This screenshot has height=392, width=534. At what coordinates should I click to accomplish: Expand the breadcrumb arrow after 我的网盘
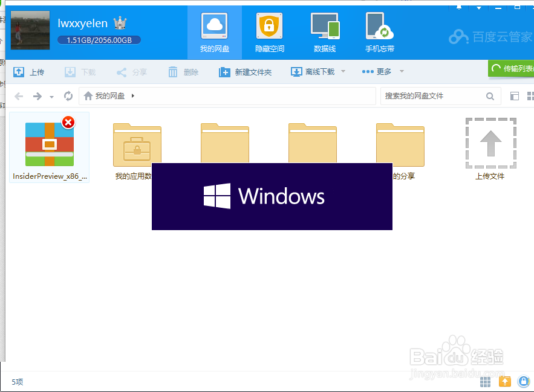pos(133,96)
